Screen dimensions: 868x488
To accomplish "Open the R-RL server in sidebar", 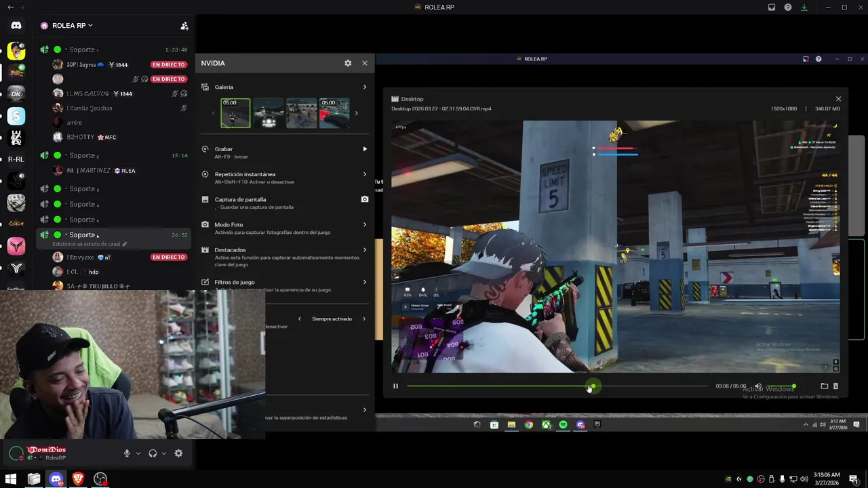I will pyautogui.click(x=16, y=159).
